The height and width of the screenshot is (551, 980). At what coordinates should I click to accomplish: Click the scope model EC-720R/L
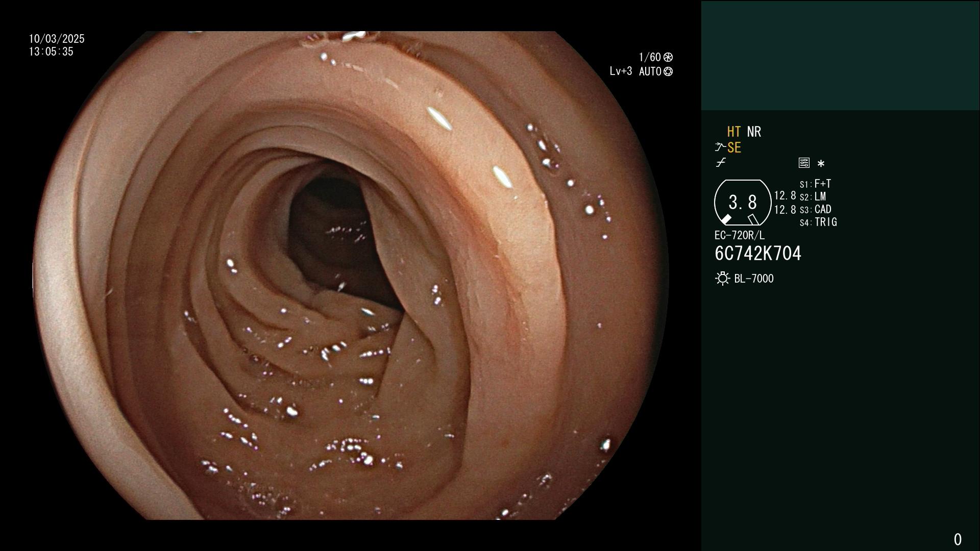[740, 235]
